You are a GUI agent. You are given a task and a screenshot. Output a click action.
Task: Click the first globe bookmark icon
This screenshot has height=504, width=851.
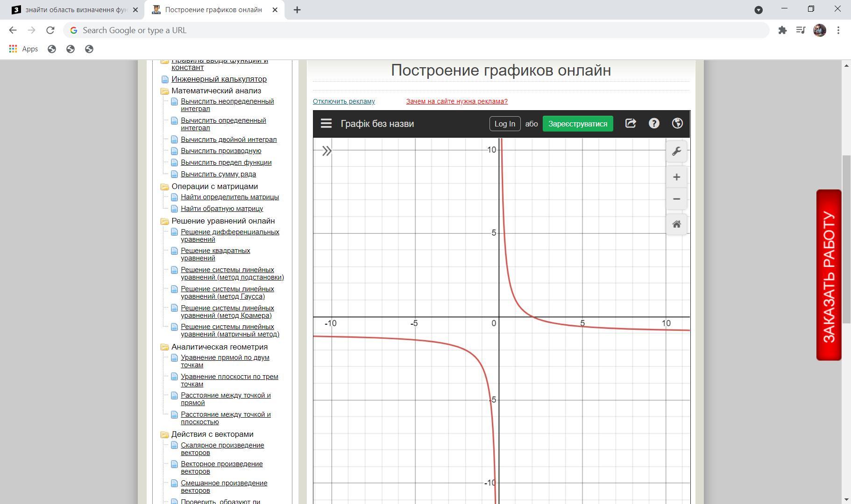(x=52, y=49)
